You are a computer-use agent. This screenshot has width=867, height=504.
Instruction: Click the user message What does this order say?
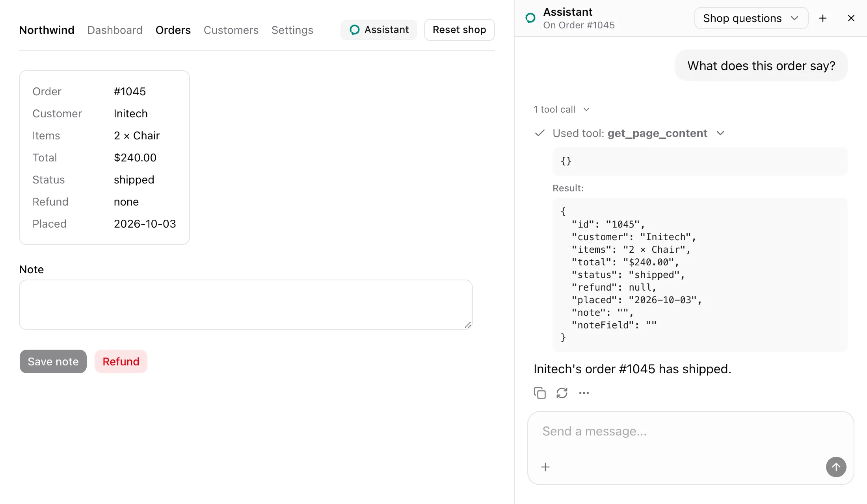(761, 66)
